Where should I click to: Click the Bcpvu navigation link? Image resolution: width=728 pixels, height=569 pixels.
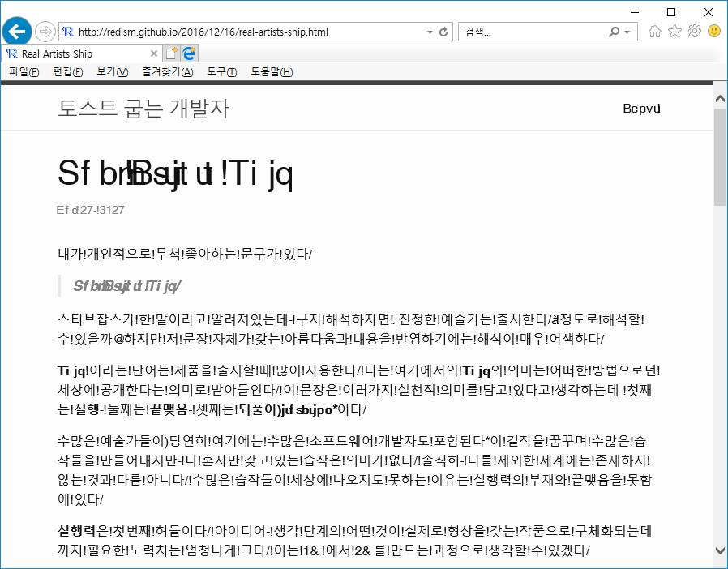tap(642, 109)
